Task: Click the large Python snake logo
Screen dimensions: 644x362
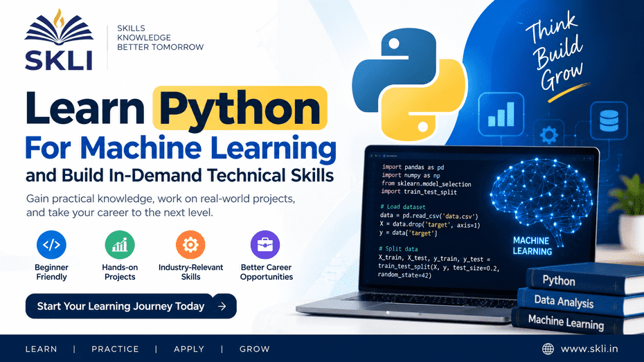Action: (x=409, y=85)
